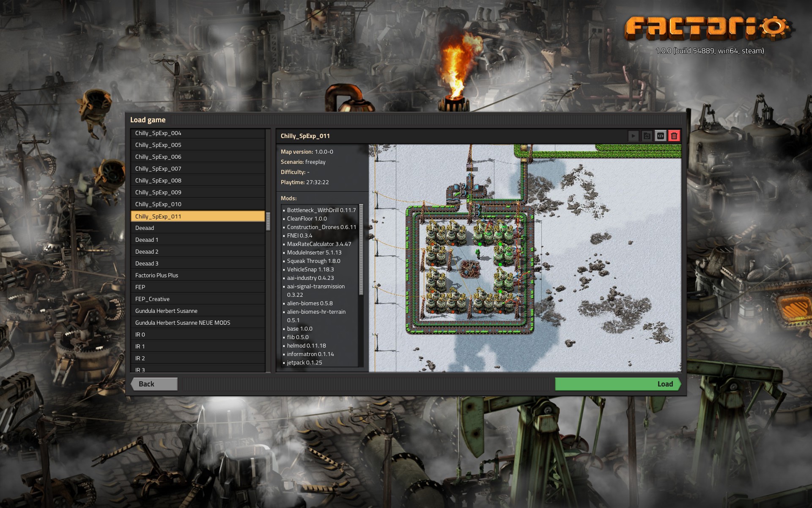The height and width of the screenshot is (508, 812).
Task: Click the aai-industry 0.4.23 mod entry
Action: (310, 278)
